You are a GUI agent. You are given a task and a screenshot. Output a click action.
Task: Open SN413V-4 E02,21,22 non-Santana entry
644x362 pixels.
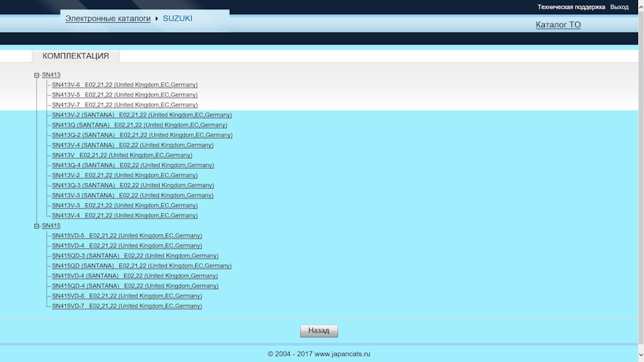click(x=125, y=215)
